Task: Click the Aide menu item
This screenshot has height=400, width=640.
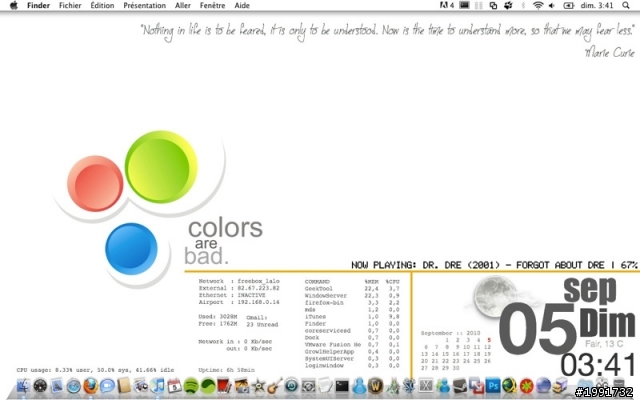Action: 242,5
